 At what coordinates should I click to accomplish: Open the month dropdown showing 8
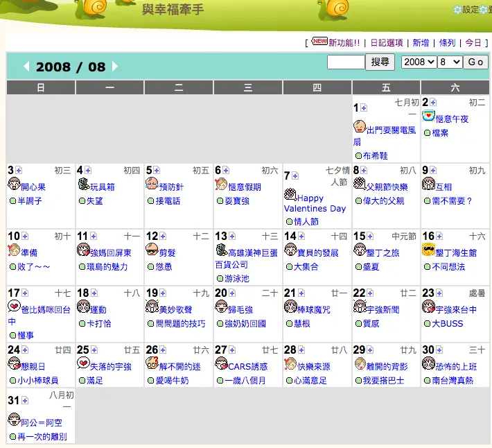coord(450,62)
